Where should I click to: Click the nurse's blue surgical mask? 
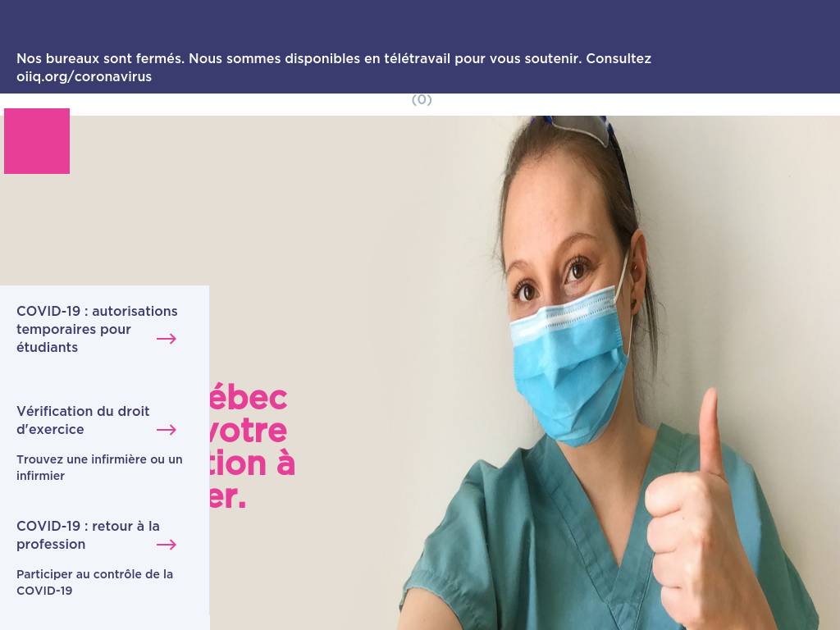[569, 364]
